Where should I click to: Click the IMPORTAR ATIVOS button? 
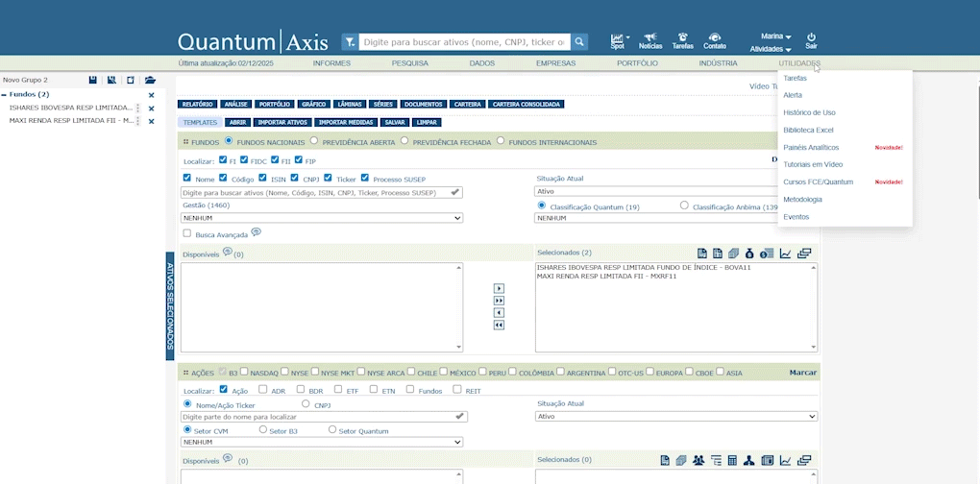[282, 123]
